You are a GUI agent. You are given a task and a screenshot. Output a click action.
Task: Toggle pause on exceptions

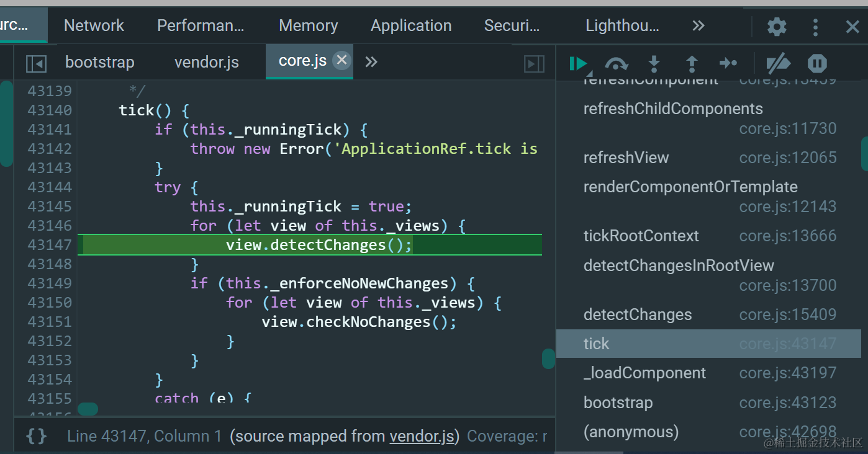point(817,63)
